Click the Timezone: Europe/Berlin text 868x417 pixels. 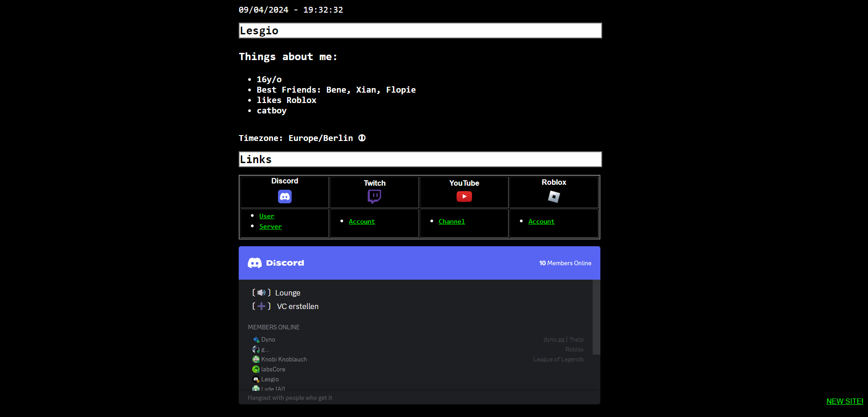(x=296, y=138)
